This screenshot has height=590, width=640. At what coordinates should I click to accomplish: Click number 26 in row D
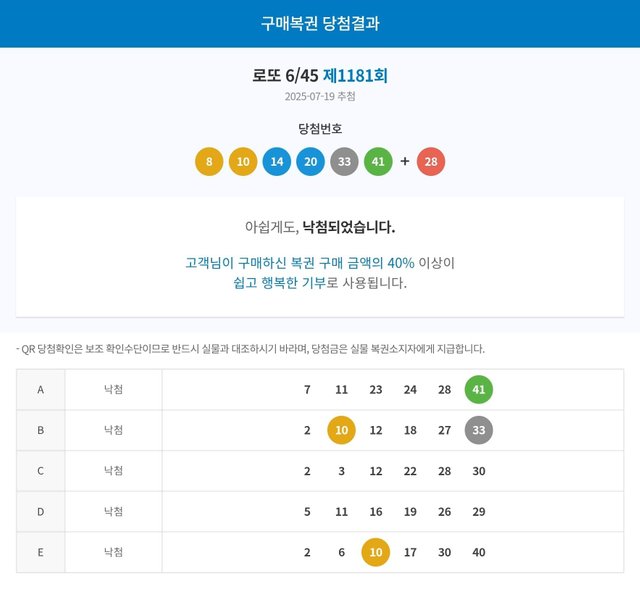(444, 512)
